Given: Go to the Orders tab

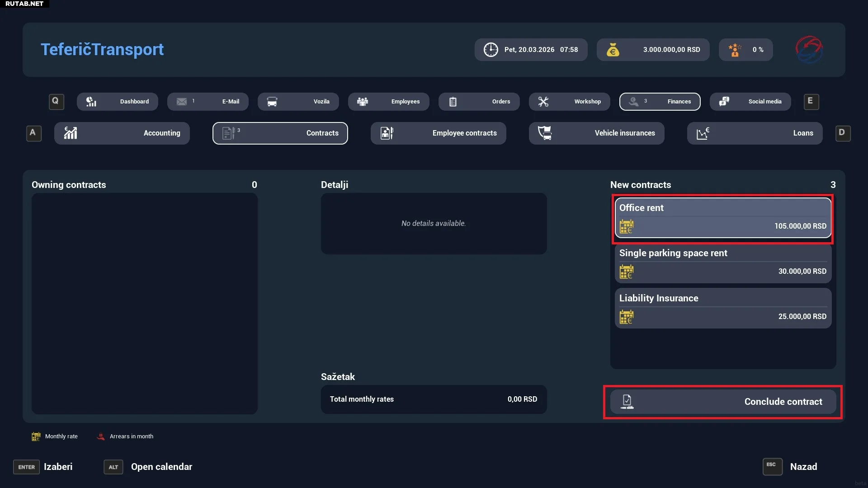Looking at the screenshot, I should [x=479, y=102].
